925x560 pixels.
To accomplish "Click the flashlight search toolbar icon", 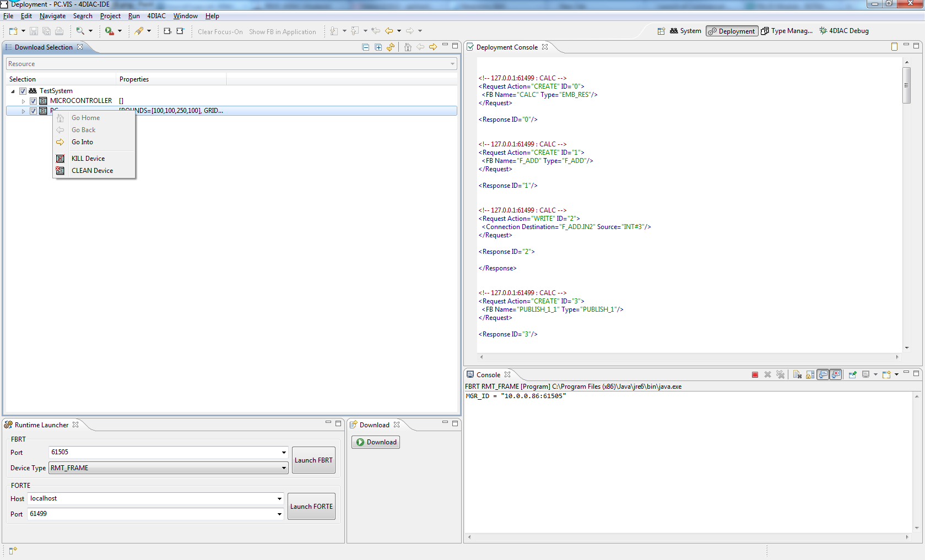I will [x=139, y=31].
